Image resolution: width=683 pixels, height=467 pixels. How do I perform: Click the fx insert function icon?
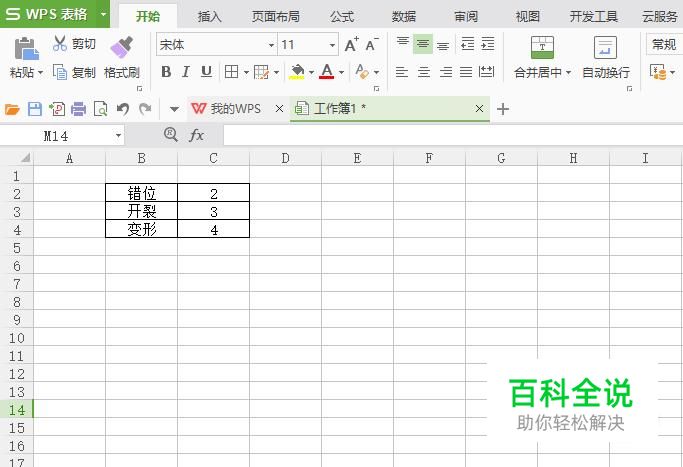point(196,135)
